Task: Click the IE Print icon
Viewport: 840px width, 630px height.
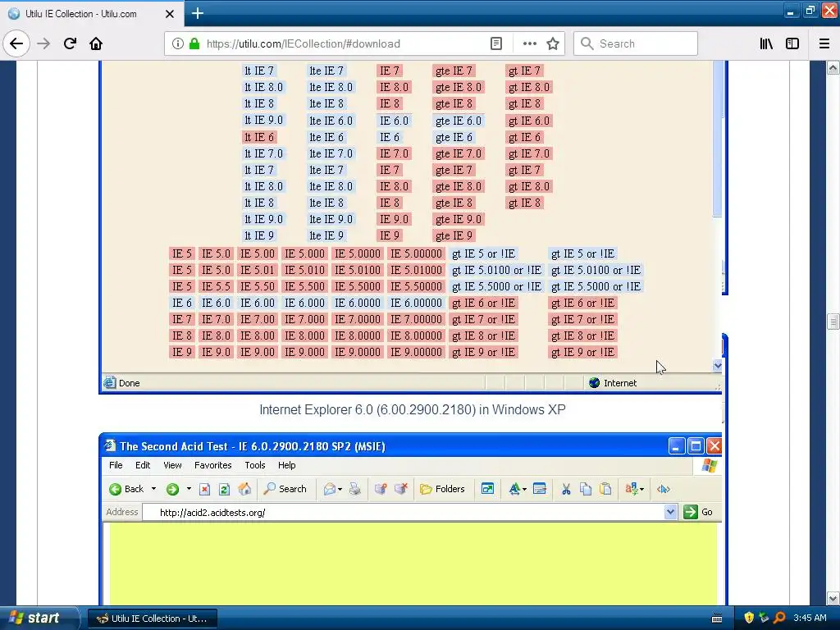Action: [354, 489]
